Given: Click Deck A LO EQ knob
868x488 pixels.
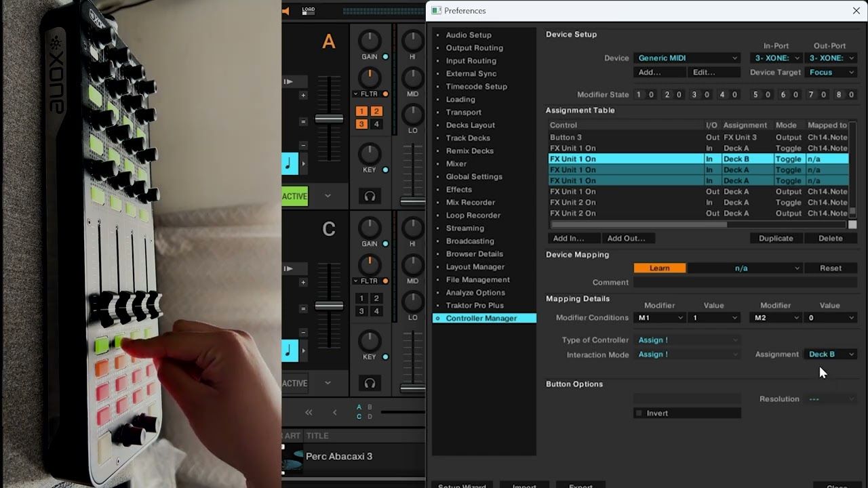Looking at the screenshot, I should 412,114.
